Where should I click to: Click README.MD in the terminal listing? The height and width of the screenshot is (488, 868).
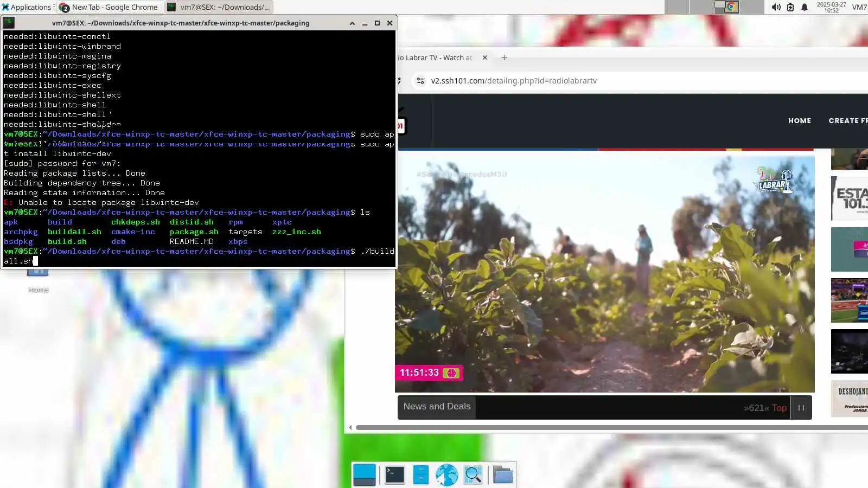[192, 242]
